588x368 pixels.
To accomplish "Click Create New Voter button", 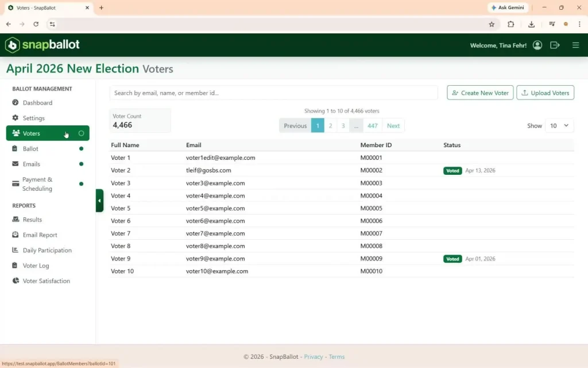I will 480,93.
